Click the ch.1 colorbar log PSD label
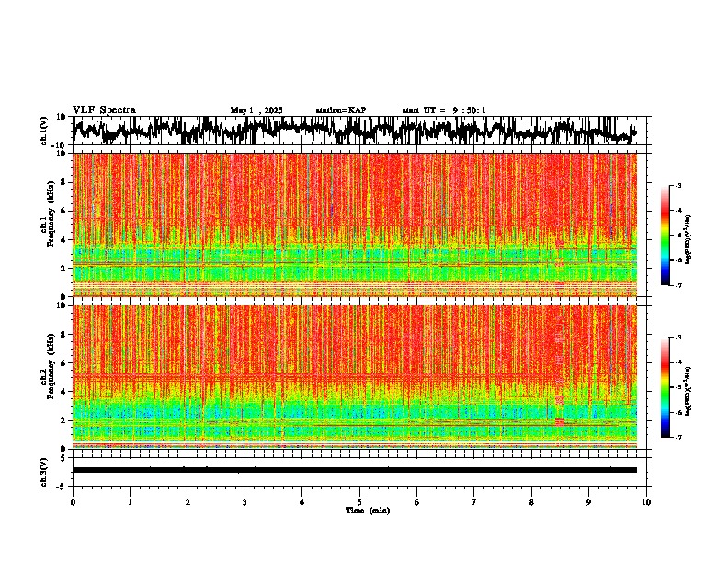The height and width of the screenshot is (563, 728). pos(688,240)
